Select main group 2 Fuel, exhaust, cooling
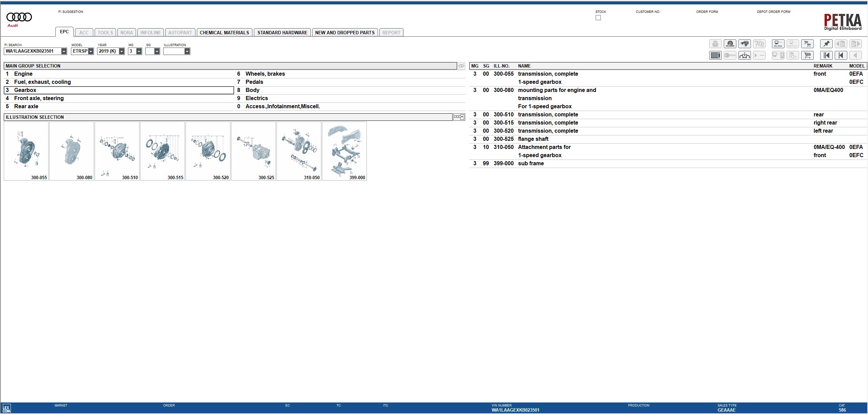 click(x=119, y=82)
